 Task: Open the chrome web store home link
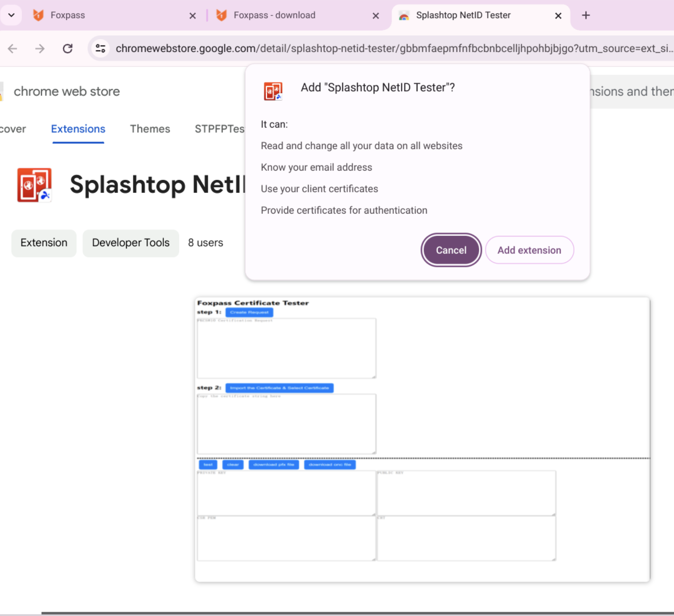pos(67,91)
